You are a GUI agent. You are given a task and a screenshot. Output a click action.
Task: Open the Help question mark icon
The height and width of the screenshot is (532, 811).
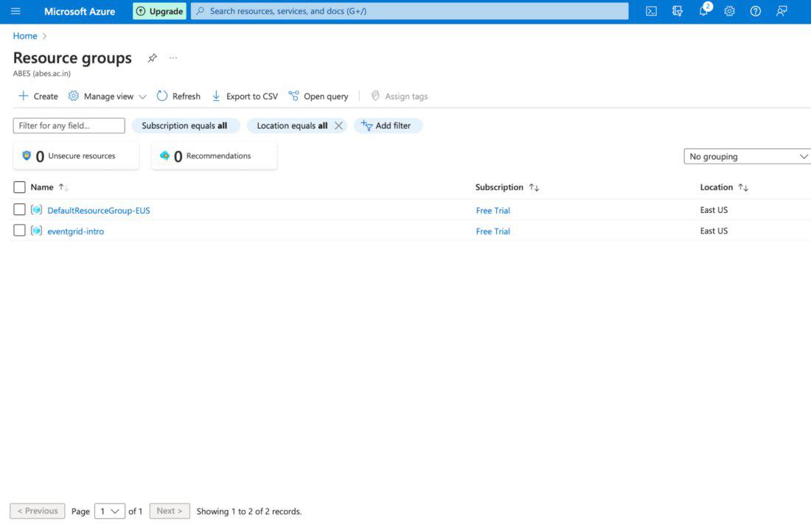click(x=755, y=11)
